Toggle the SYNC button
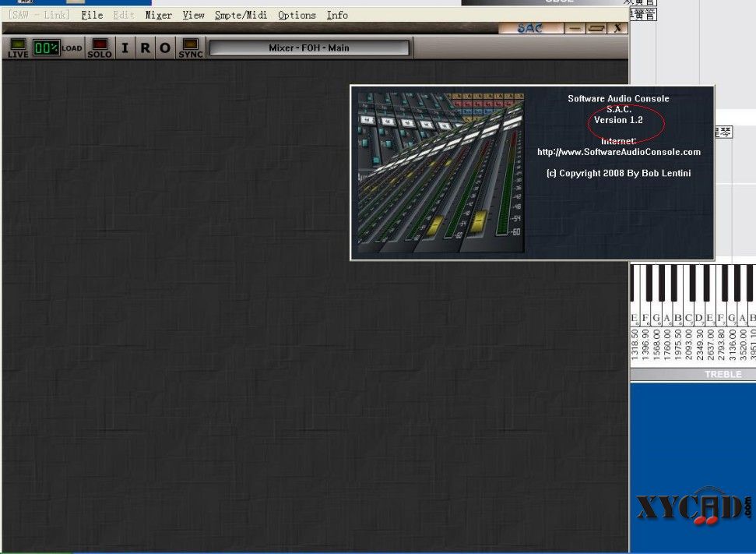 tap(191, 48)
